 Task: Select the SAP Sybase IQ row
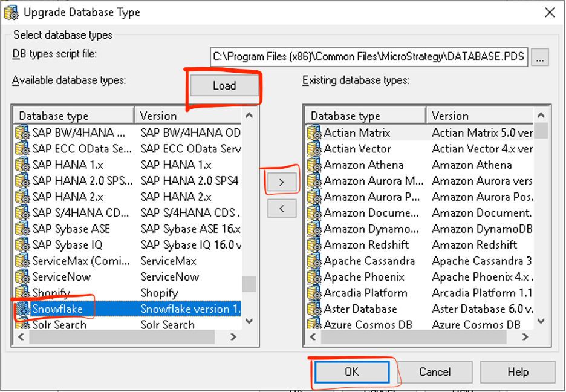[x=68, y=245]
